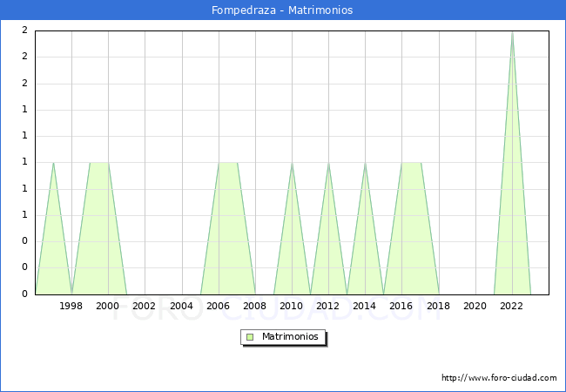Select the 2012 x-axis label
Image resolution: width=566 pixels, height=392 pixels.
point(327,306)
